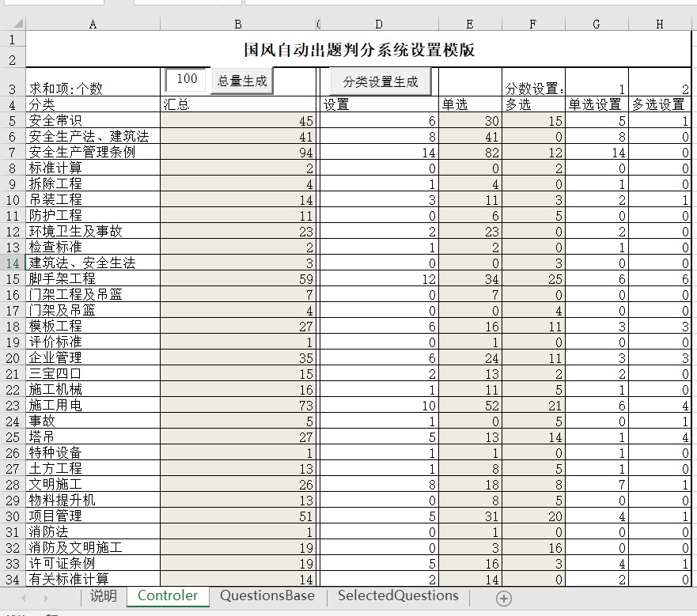Click the 单选 header cell
This screenshot has width=697, height=616.
click(470, 104)
